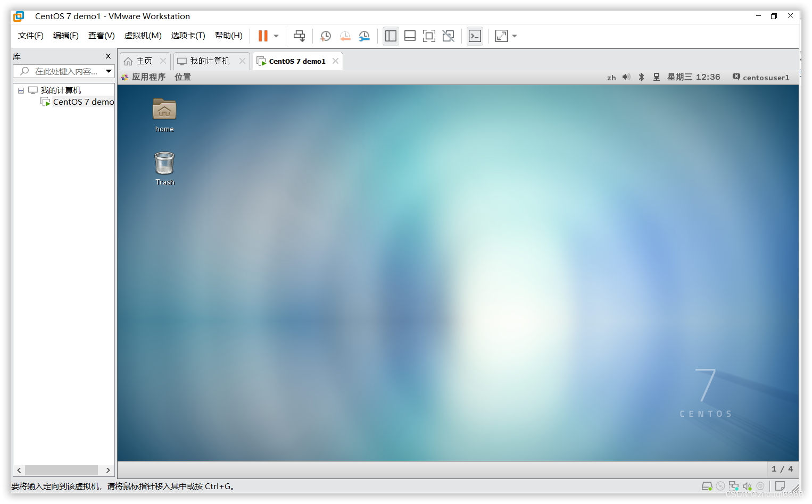Viewport: 812px width, 504px height.
Task: Click the zh input method indicator
Action: (611, 78)
